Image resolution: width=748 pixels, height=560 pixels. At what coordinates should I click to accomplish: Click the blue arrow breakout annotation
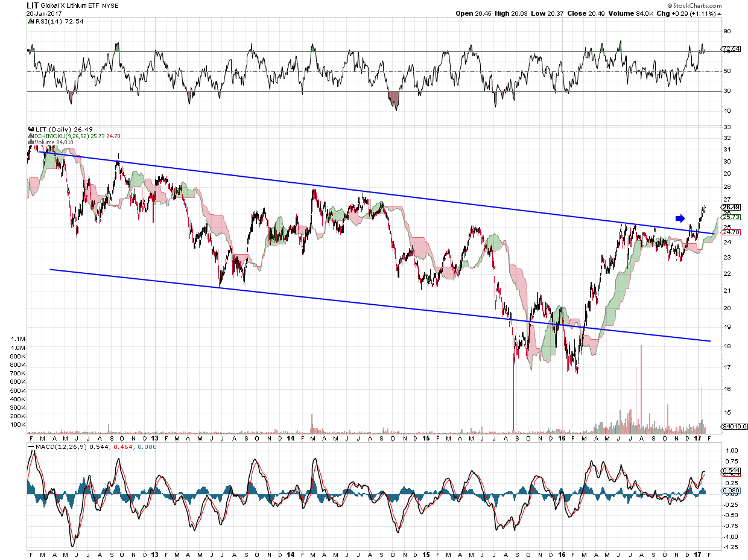(x=680, y=218)
